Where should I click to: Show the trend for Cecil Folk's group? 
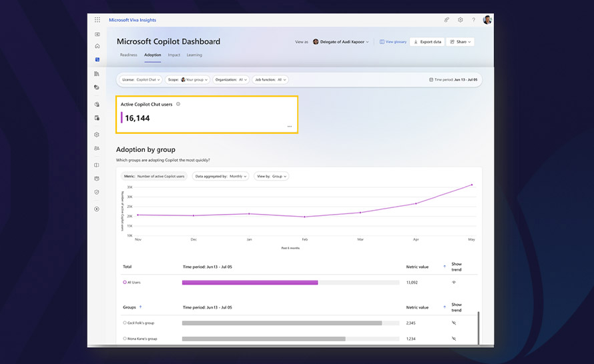point(454,323)
